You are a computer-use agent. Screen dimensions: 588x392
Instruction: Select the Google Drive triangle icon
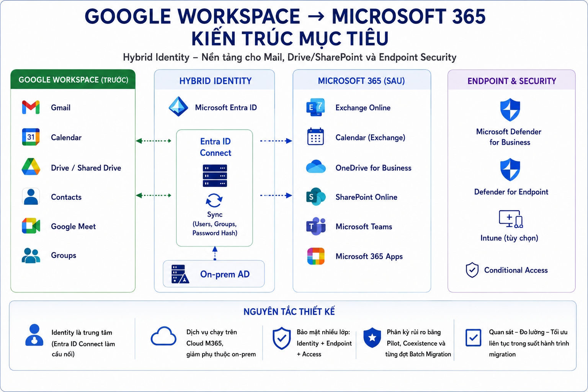tap(31, 167)
